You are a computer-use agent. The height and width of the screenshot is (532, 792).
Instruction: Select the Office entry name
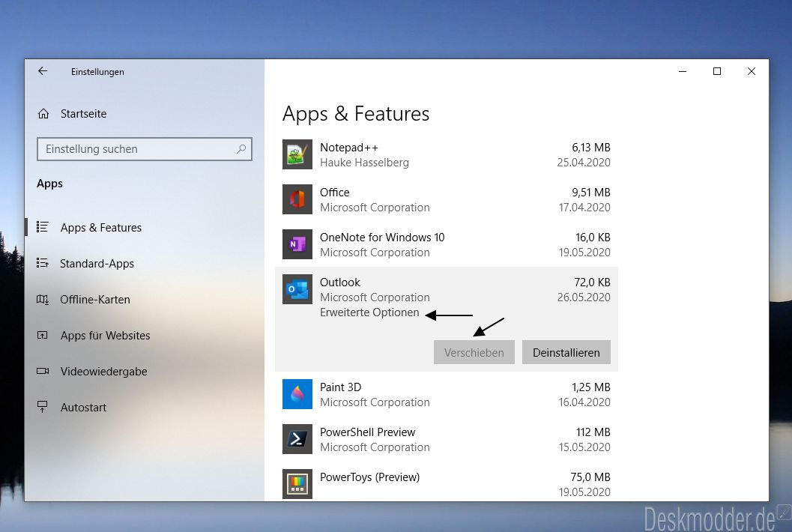point(334,193)
